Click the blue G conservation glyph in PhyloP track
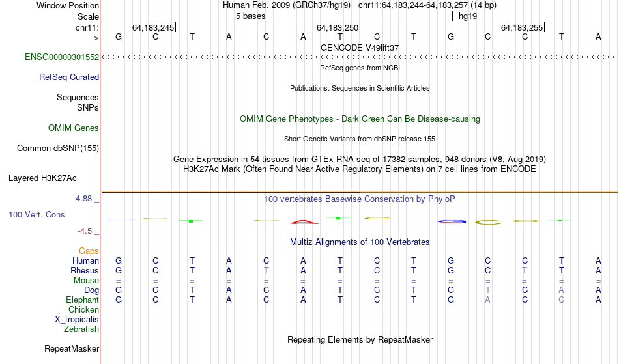This screenshot has width=619, height=364. tap(452, 221)
